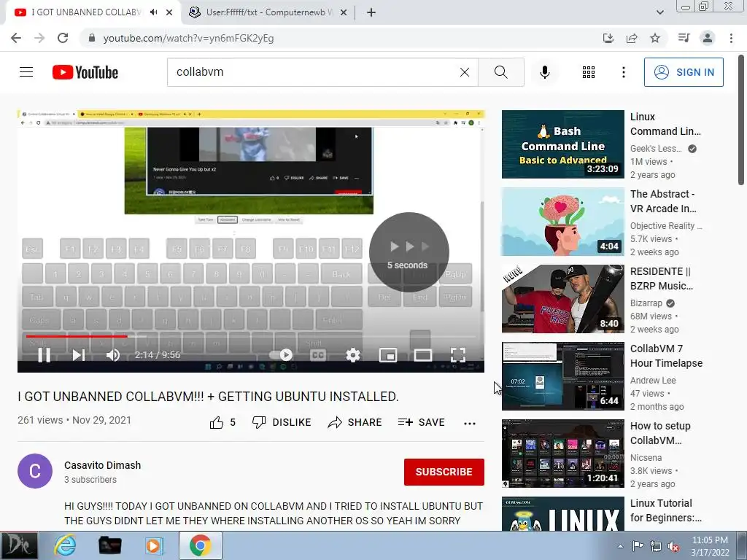Open Linux Tutorial for Beginners video
The width and height of the screenshot is (747, 560).
(x=562, y=514)
